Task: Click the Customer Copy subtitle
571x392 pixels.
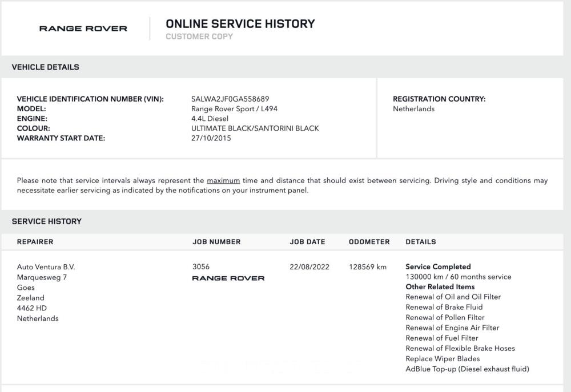Action: coord(199,37)
